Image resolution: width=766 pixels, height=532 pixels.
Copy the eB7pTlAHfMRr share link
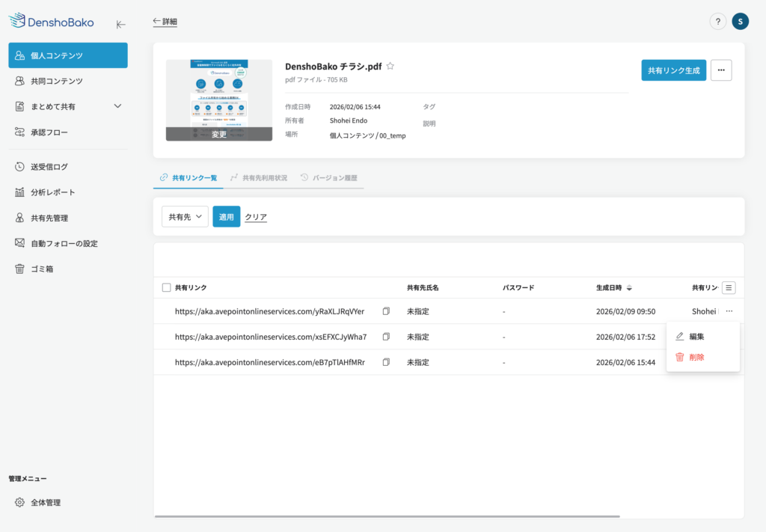click(x=386, y=362)
